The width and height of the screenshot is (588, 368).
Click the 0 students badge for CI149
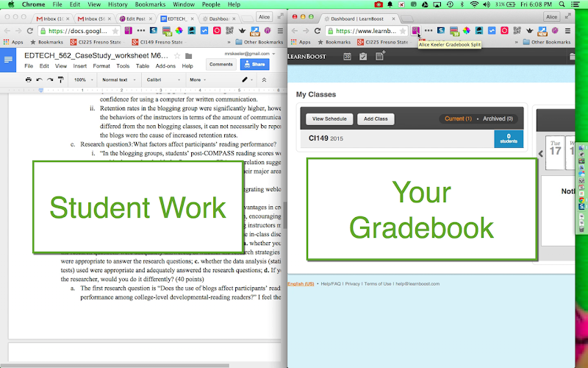[x=509, y=138]
